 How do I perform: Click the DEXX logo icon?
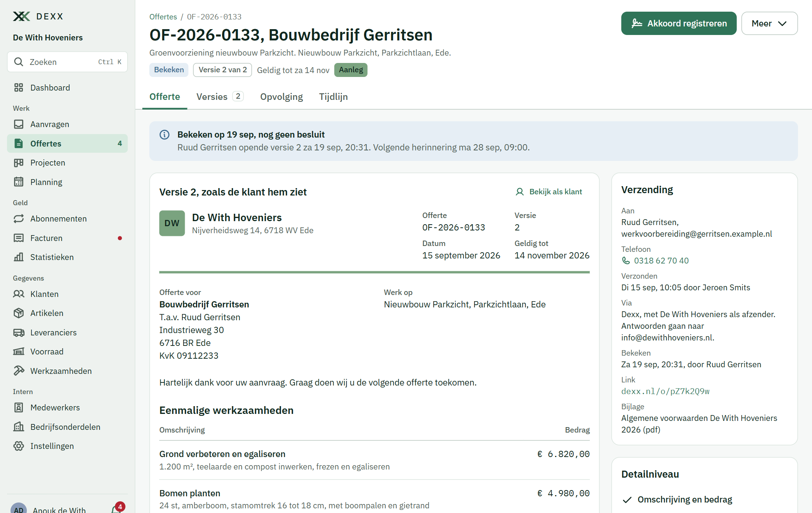(21, 16)
